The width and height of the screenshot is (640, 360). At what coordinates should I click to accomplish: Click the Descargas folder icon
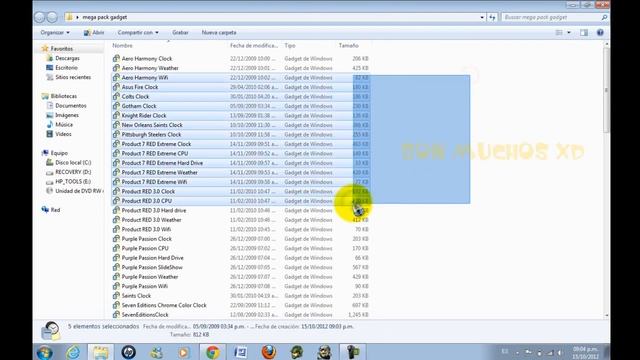point(50,58)
